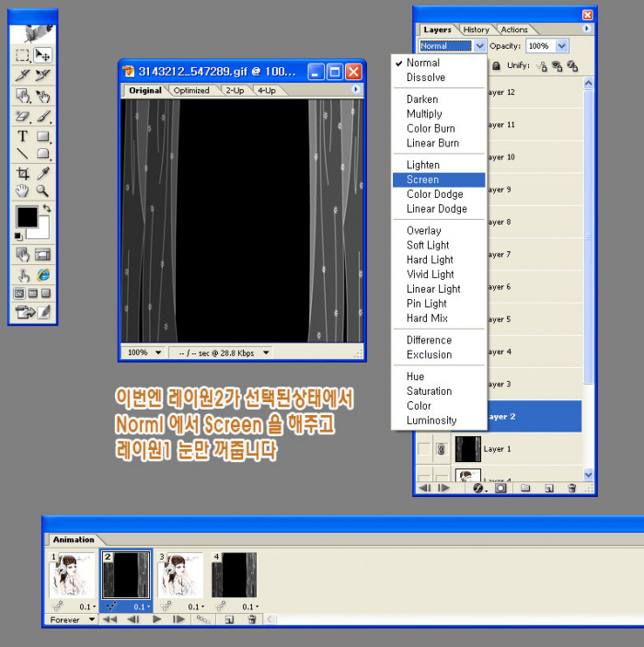Toggle the layer lock icon
Screen dimensions: 644x647
click(x=497, y=66)
